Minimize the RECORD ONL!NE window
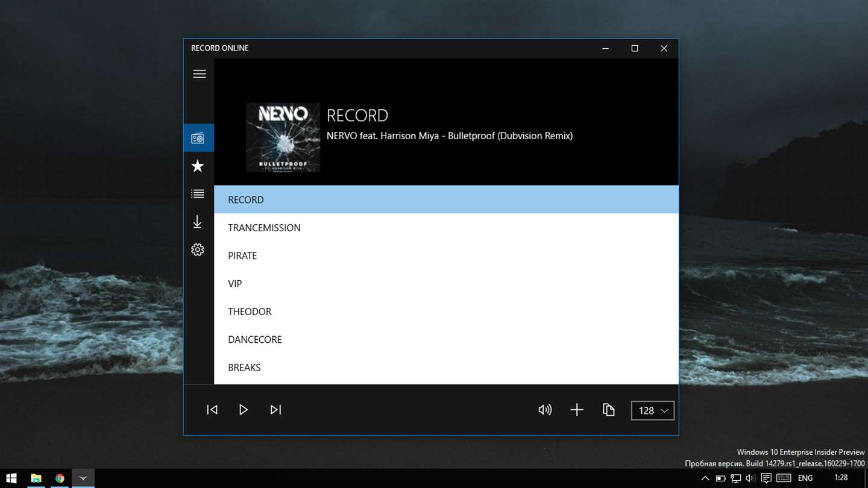The width and height of the screenshot is (868, 488). coord(606,48)
